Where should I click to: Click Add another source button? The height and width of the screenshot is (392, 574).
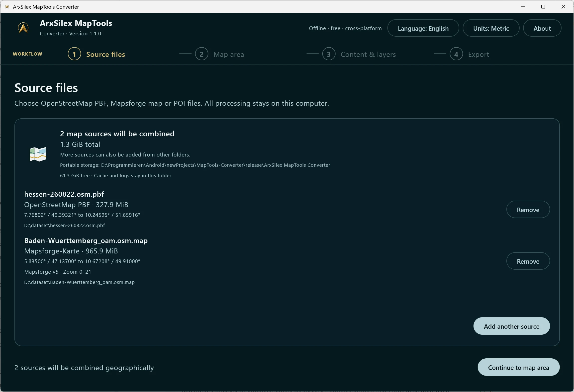[x=511, y=326]
